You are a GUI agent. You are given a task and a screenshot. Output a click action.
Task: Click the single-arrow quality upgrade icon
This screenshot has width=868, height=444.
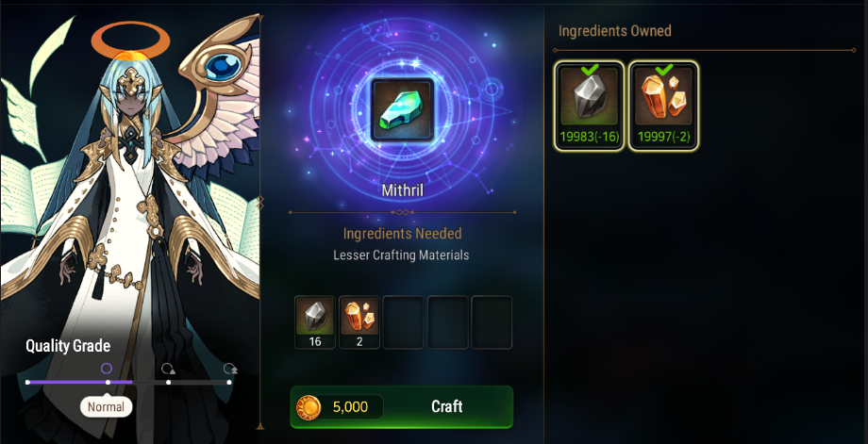point(168,369)
